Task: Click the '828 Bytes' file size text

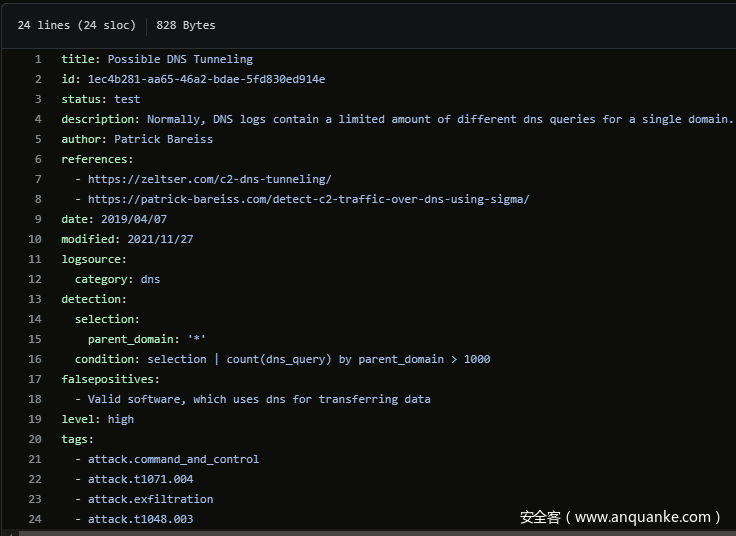Action: point(185,25)
